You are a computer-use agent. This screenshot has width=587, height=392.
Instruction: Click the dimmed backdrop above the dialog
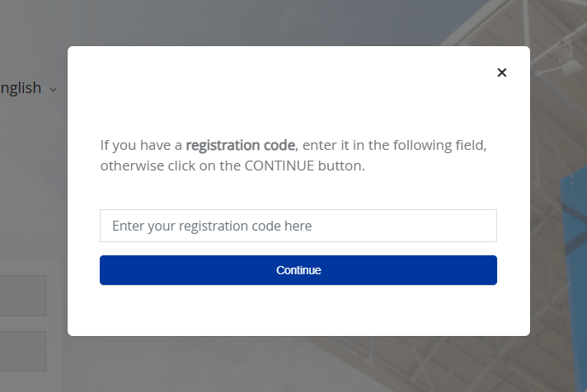coord(297,22)
